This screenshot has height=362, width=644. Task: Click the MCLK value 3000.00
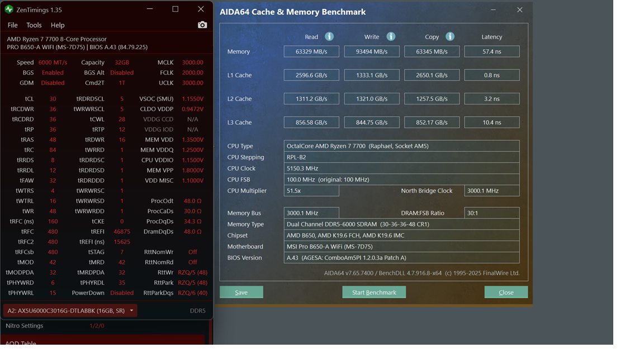pos(193,63)
